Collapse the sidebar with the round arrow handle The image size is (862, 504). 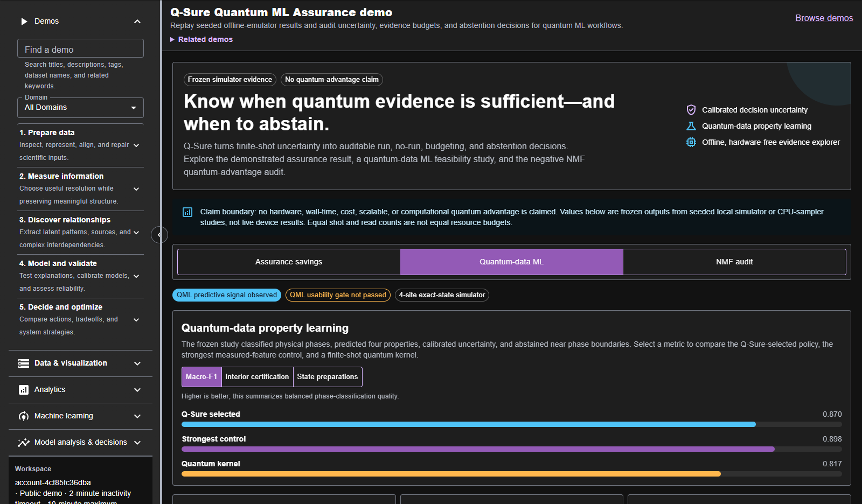[159, 235]
